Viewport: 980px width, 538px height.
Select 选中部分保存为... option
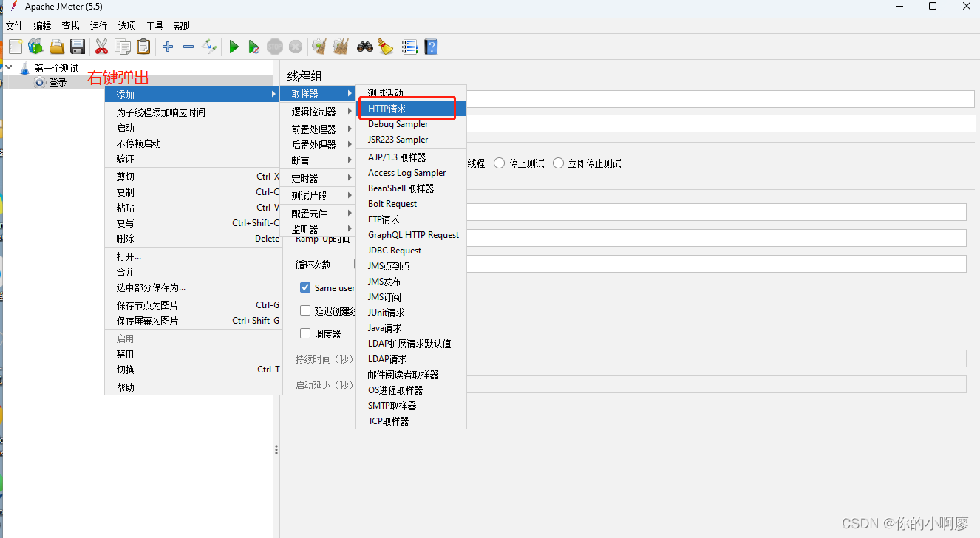tap(192, 287)
